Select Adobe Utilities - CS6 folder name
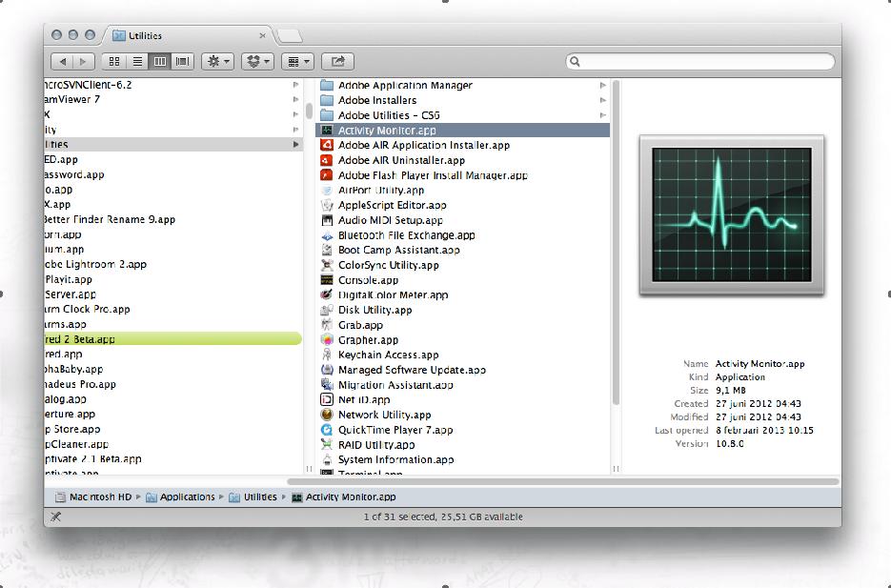 pyautogui.click(x=389, y=115)
